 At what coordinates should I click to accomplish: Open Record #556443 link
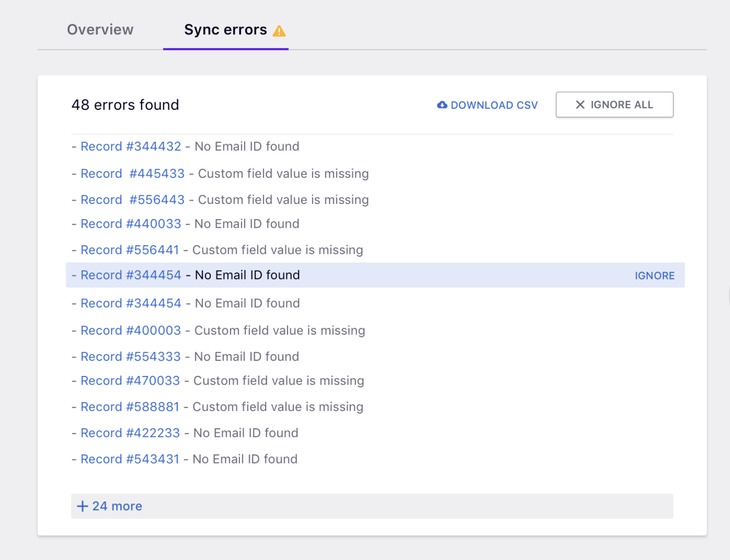click(132, 200)
